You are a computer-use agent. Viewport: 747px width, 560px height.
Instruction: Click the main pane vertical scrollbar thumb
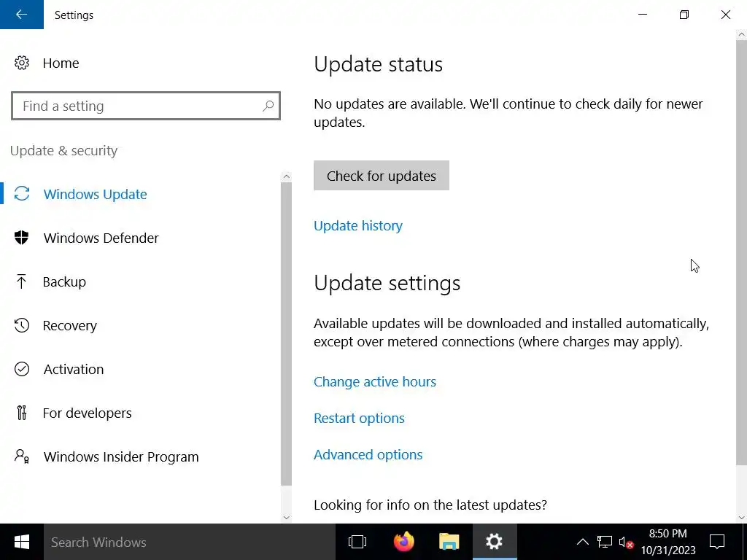741,252
